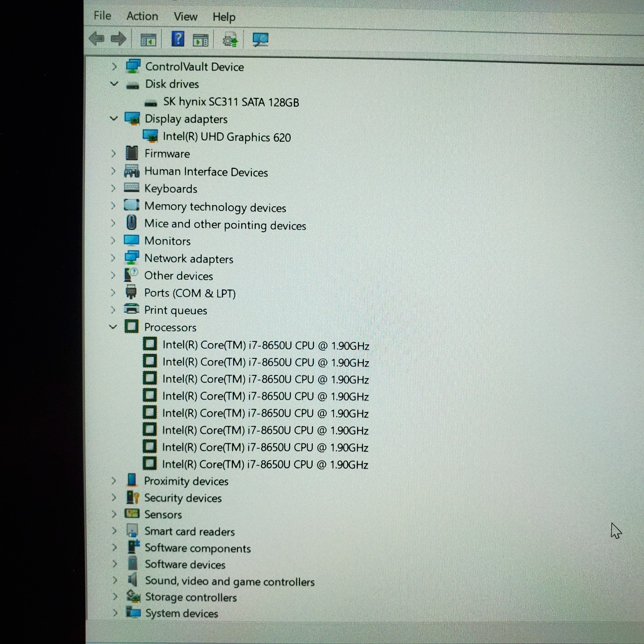644x644 pixels.
Task: Click the Action Pane toolbar icon
Action: pyautogui.click(x=200, y=40)
